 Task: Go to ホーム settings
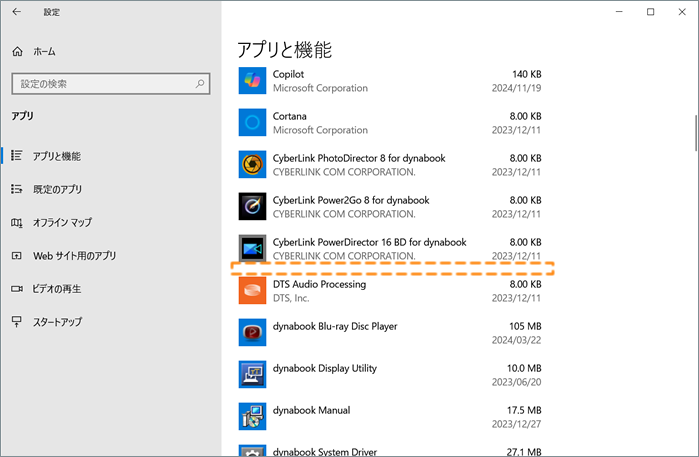44,52
